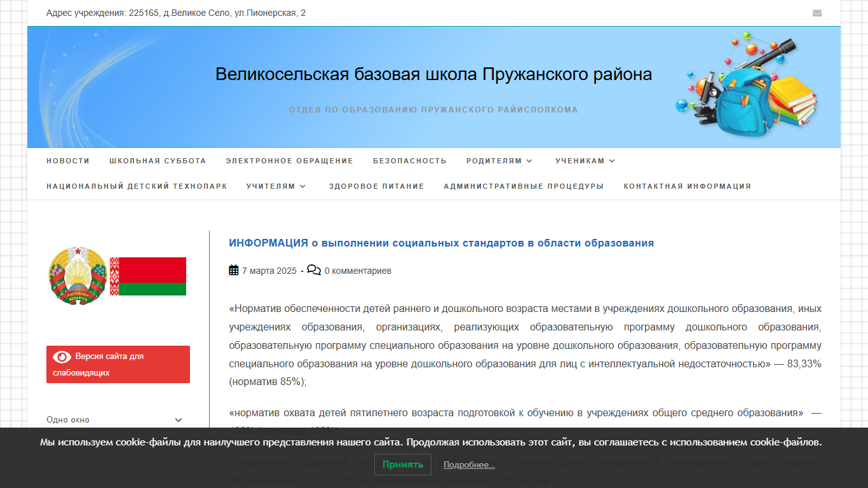Open Электронное обращение menu item
Viewport: 868px width, 488px height.
click(x=290, y=161)
